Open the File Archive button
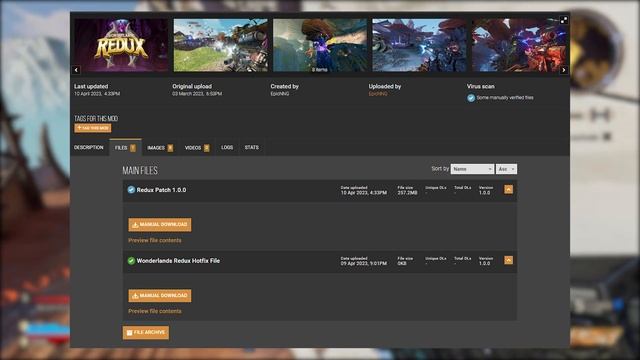640x360 pixels. click(146, 333)
